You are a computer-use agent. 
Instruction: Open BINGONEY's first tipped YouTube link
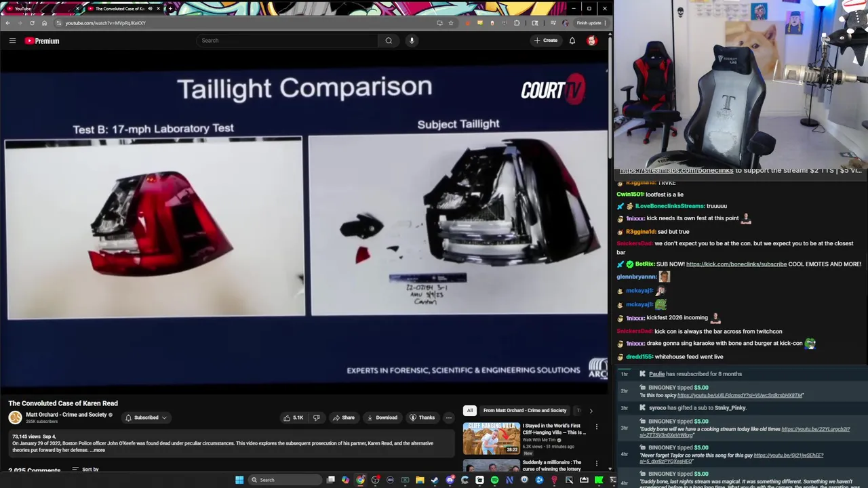point(741,395)
